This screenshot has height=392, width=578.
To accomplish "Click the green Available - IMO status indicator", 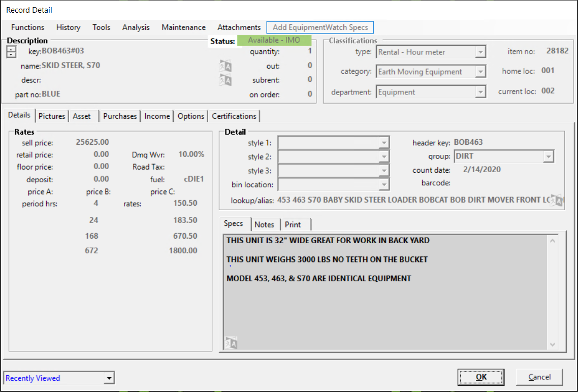I will 274,41.
